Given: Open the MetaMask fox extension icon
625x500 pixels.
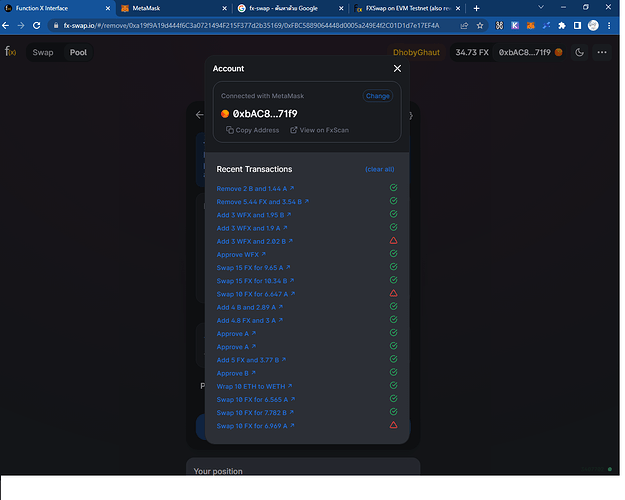Looking at the screenshot, I should tap(531, 26).
